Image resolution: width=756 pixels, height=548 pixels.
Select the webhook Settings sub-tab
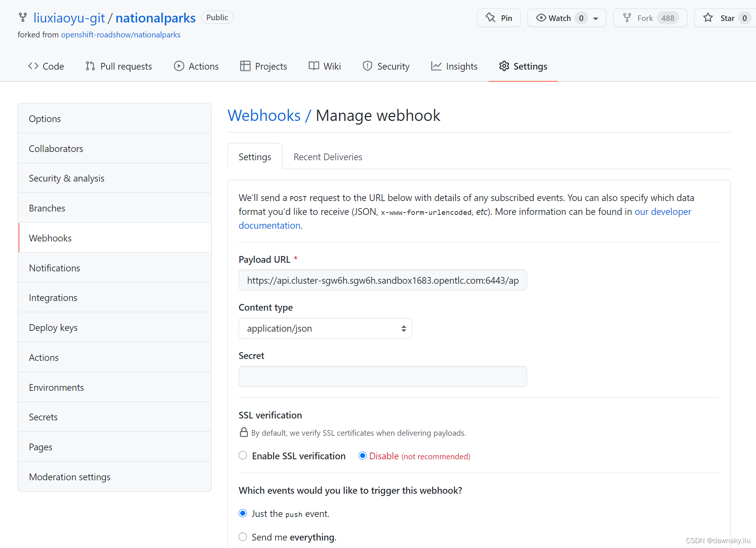pos(255,157)
